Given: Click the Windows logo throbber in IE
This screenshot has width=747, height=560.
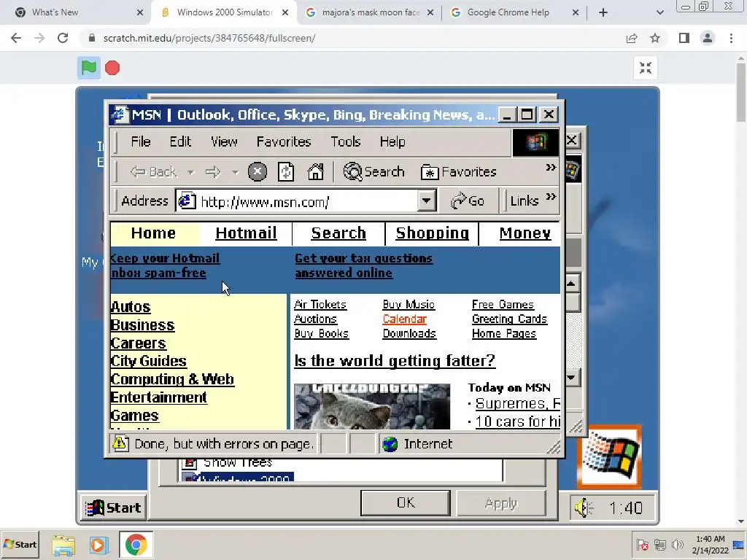Looking at the screenshot, I should 535,142.
